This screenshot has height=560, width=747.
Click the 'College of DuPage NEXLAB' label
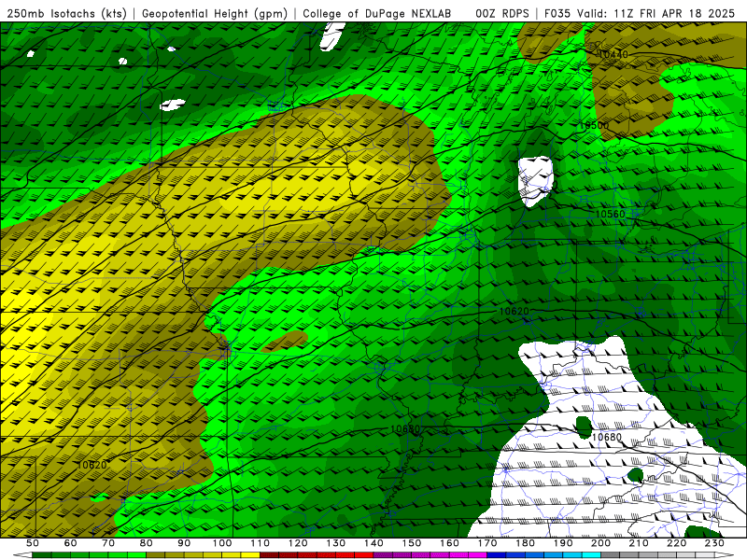(377, 13)
